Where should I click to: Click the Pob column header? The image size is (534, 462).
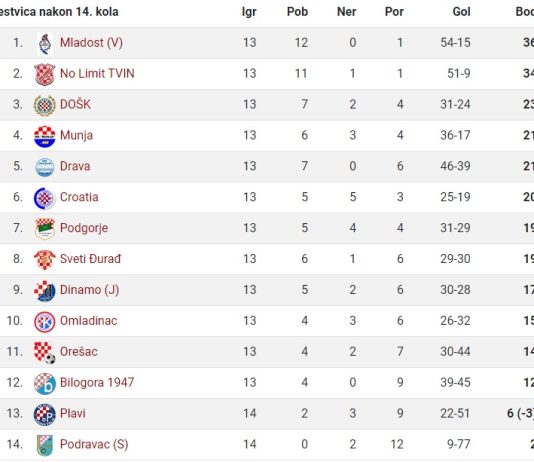pyautogui.click(x=297, y=12)
